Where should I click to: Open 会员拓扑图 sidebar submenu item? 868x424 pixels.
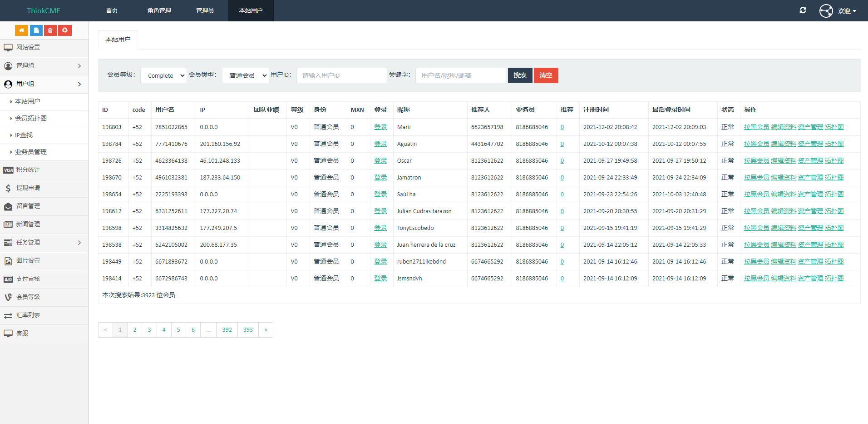click(31, 118)
